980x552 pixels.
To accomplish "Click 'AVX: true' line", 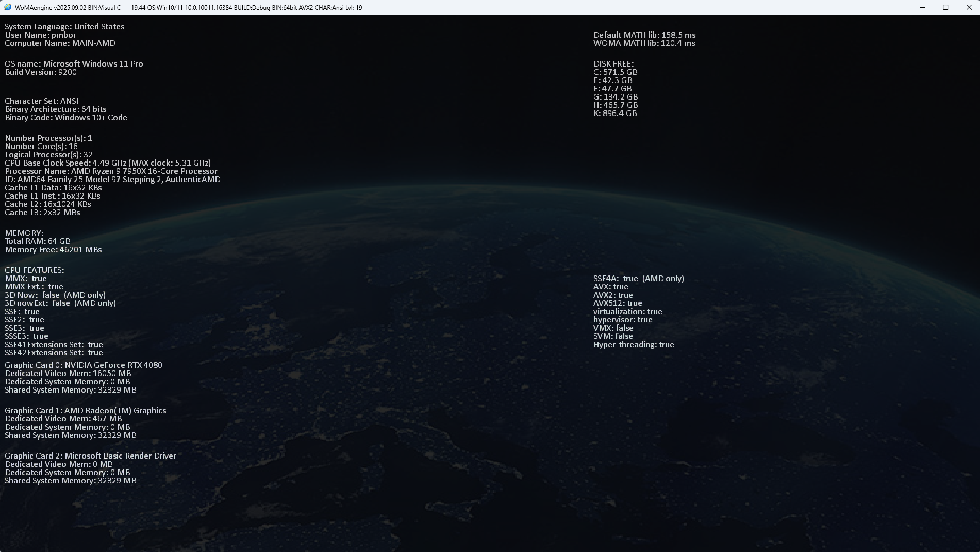I will coord(611,287).
